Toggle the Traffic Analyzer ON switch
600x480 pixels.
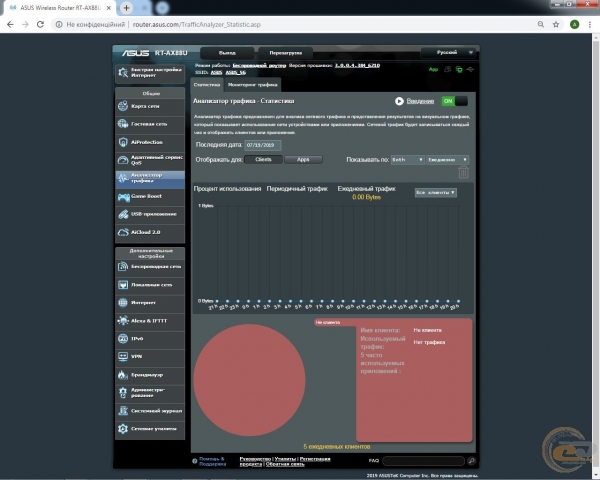[454, 101]
